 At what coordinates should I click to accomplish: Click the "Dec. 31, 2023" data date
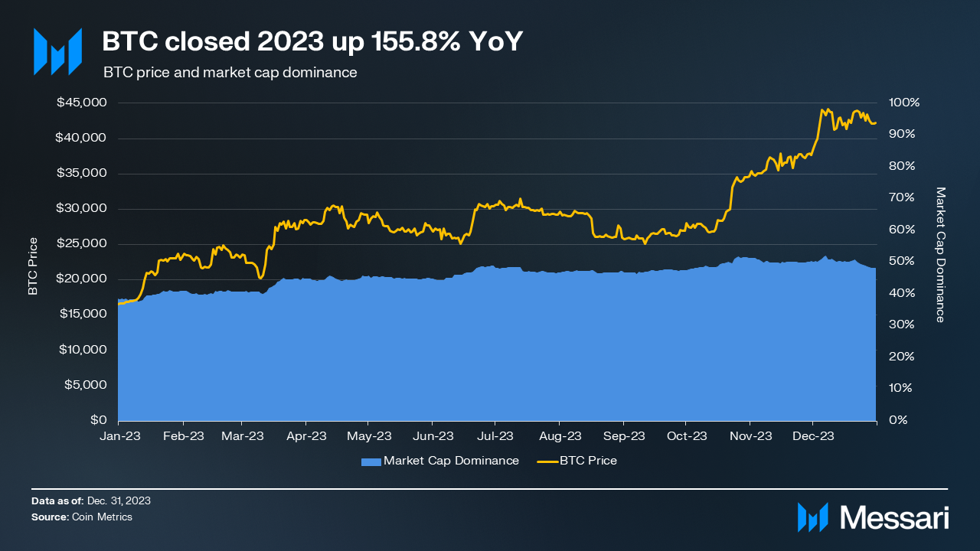[x=119, y=500]
